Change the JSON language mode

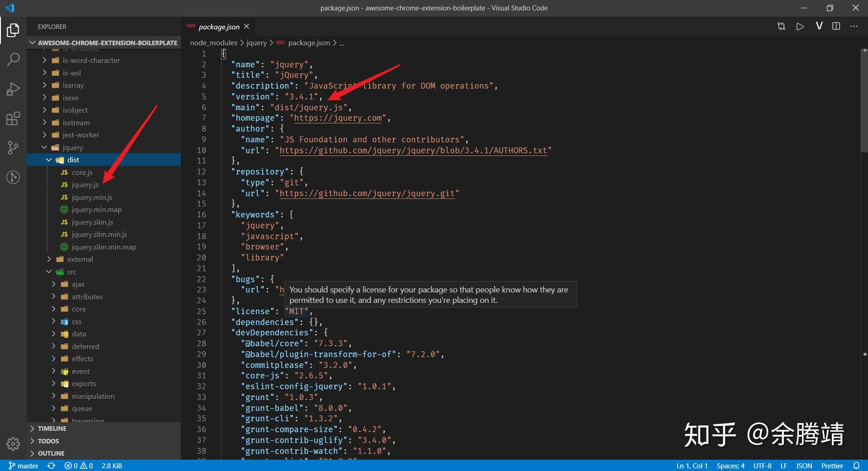coord(804,466)
